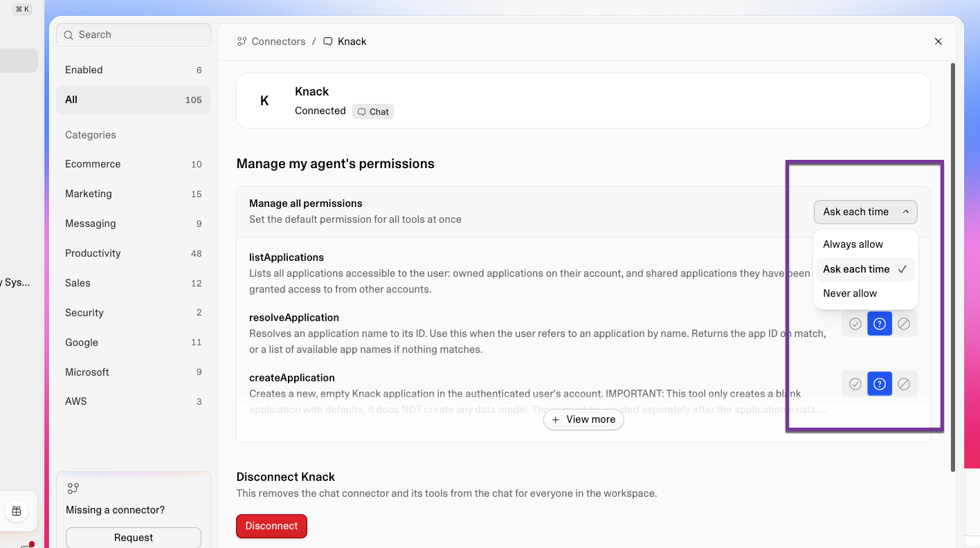Set resolveApplication to never allow

pos(904,324)
